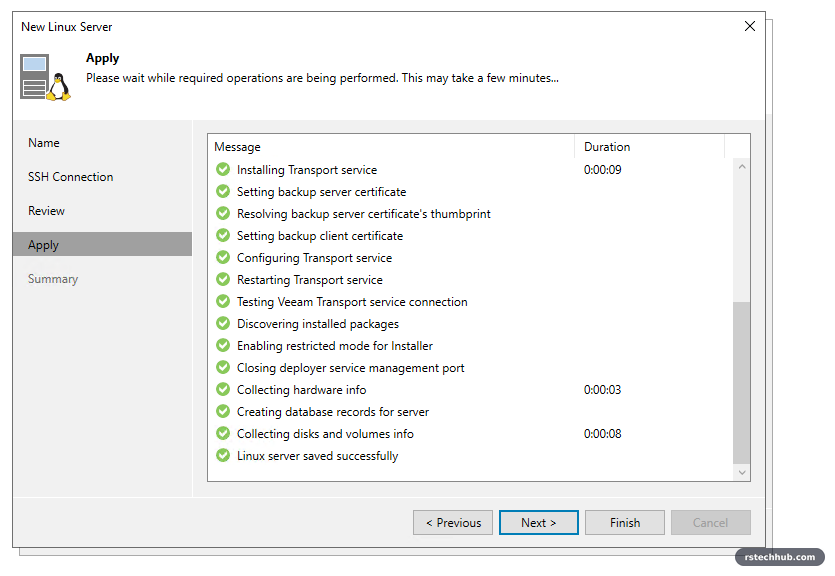Select the 'Collecting hardware info' message text
This screenshot has width=835, height=576.
[301, 390]
